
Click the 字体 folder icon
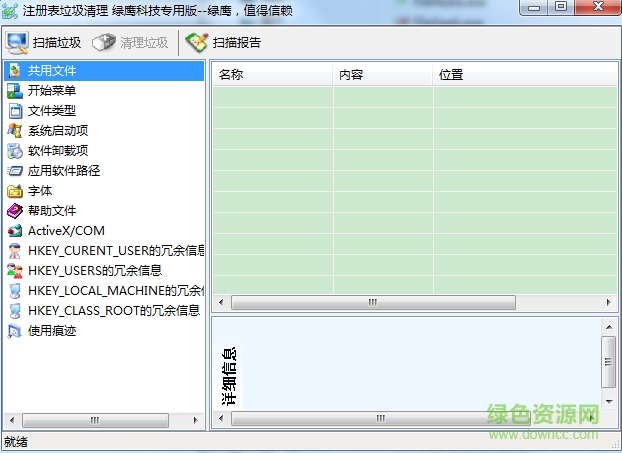[15, 191]
